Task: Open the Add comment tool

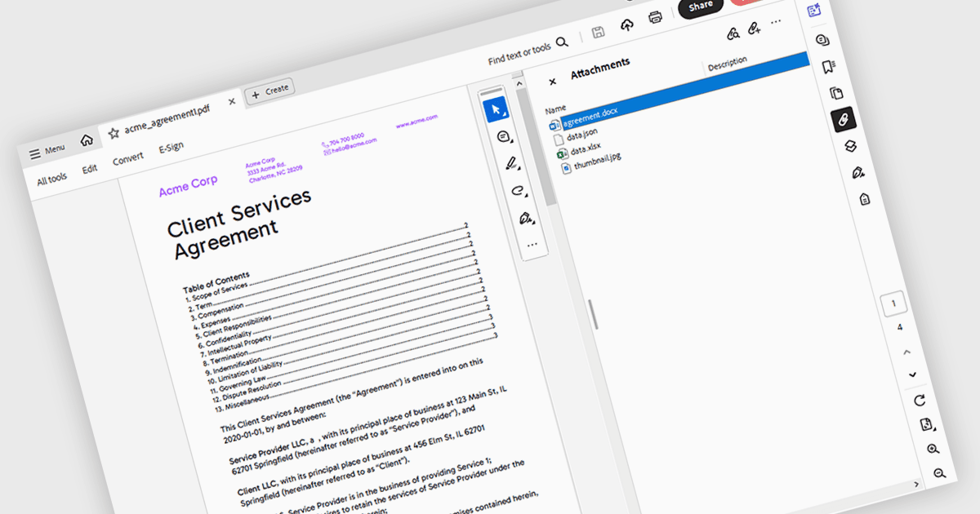Action: pos(504,136)
